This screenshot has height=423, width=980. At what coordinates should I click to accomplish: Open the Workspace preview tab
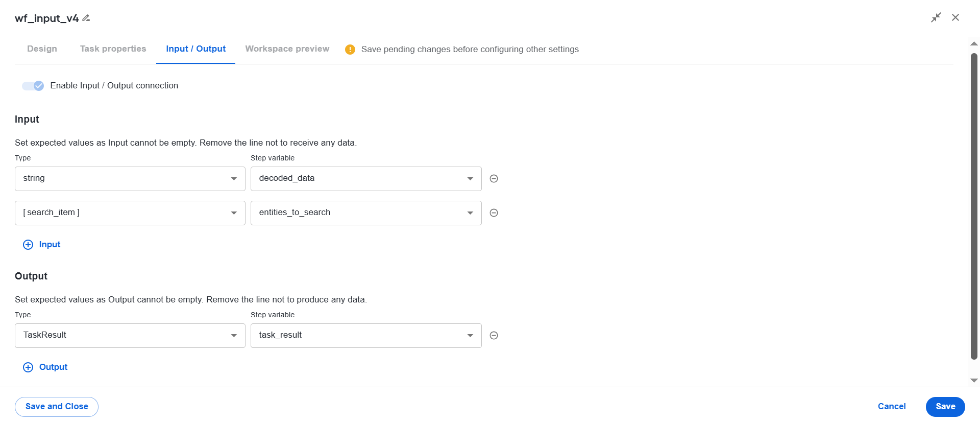(x=287, y=49)
